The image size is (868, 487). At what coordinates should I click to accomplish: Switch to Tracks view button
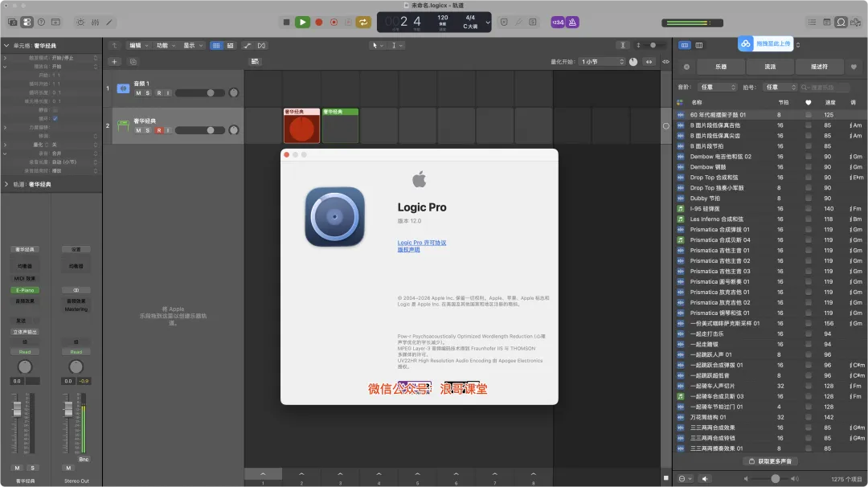[231, 45]
